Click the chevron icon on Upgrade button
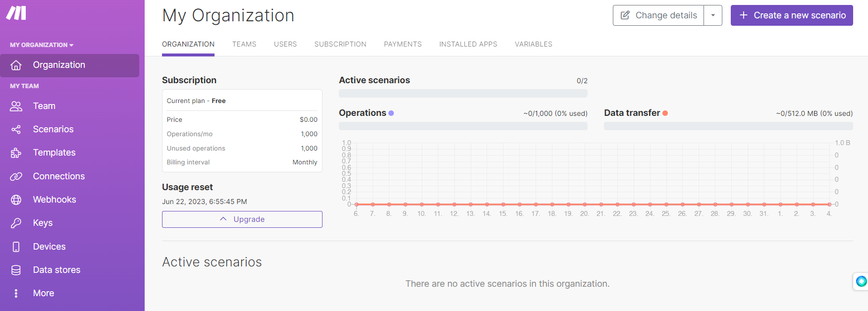868x311 pixels. (223, 219)
